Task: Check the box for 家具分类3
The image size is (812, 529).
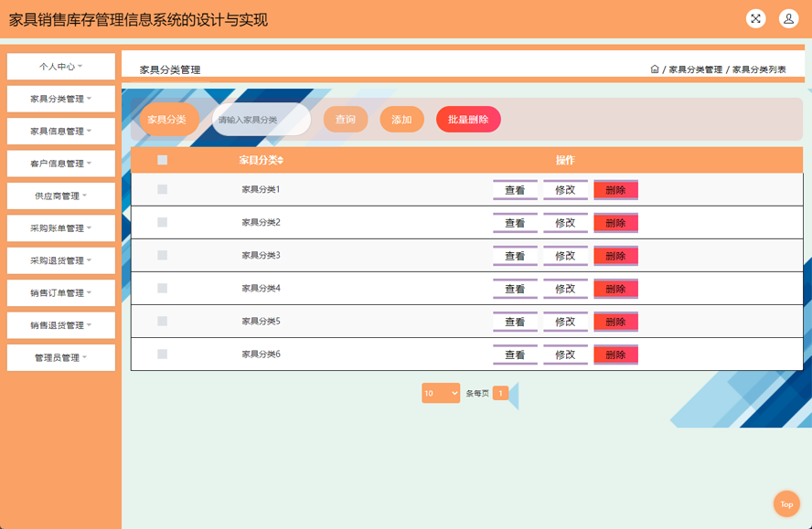Action: pos(162,255)
